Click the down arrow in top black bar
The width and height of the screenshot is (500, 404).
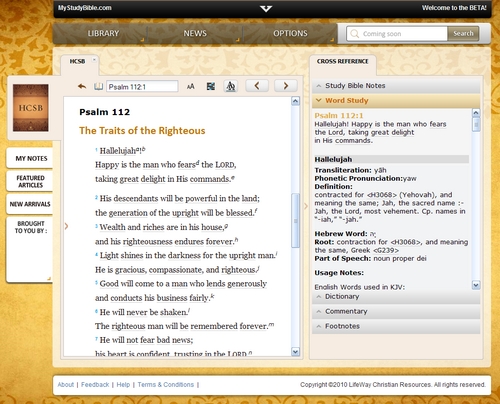[266, 8]
